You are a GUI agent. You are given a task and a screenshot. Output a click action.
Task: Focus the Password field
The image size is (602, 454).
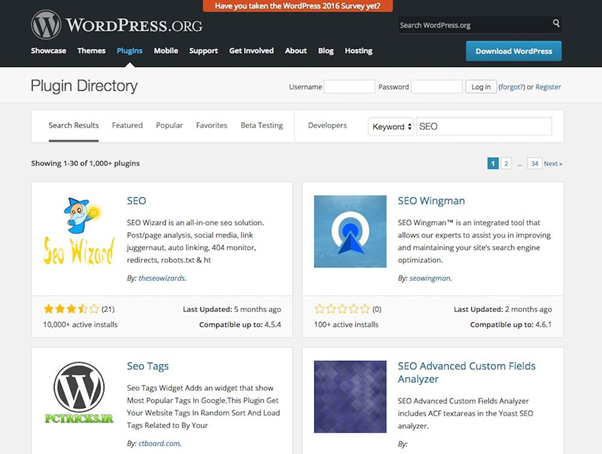(x=437, y=87)
